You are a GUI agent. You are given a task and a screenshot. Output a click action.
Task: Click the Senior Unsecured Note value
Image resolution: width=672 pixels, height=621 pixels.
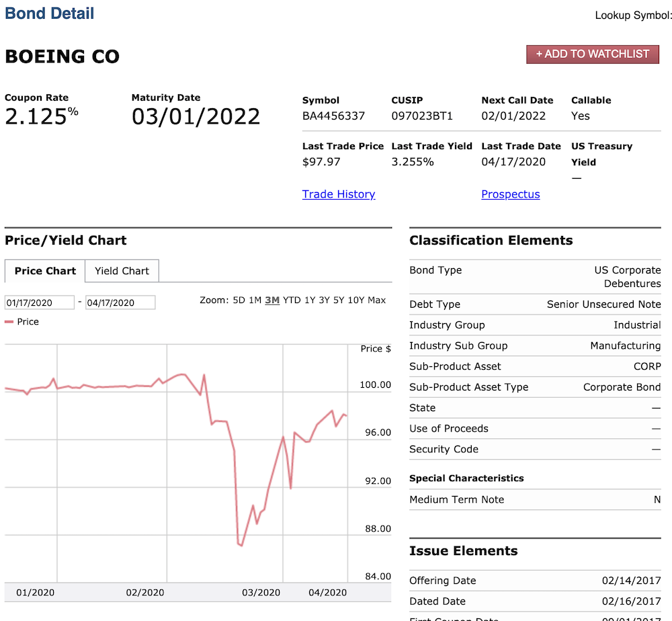(604, 304)
